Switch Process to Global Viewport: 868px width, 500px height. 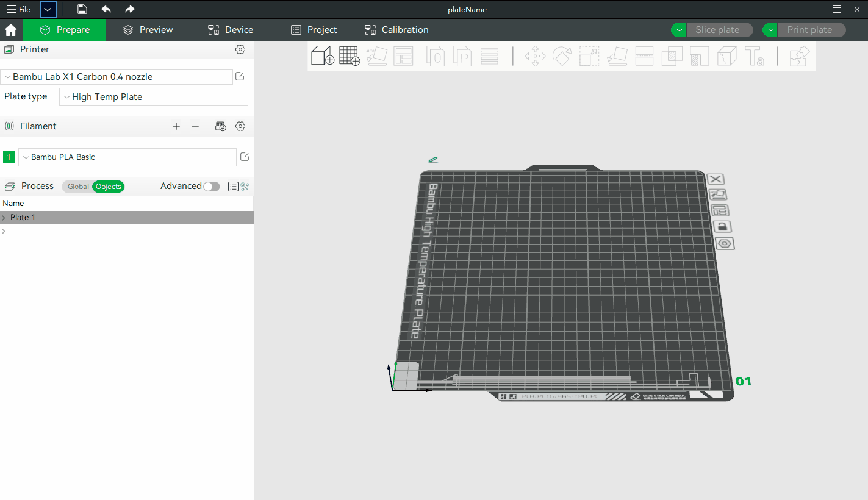77,187
